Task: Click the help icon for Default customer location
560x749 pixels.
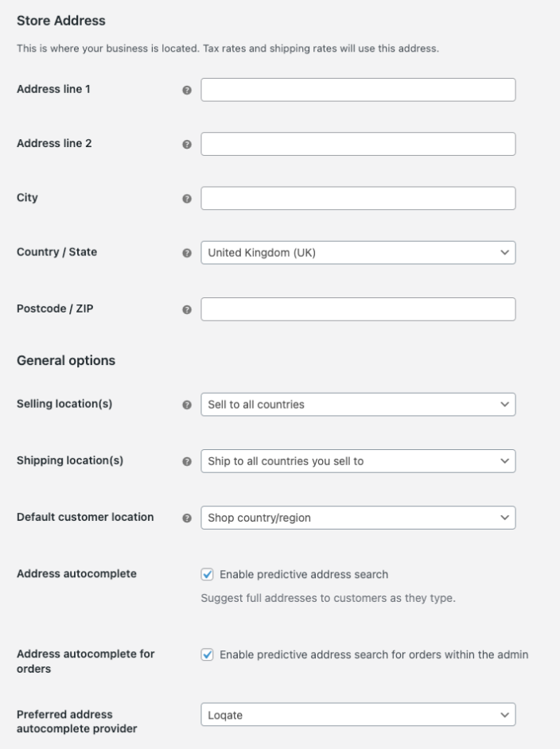Action: click(188, 518)
